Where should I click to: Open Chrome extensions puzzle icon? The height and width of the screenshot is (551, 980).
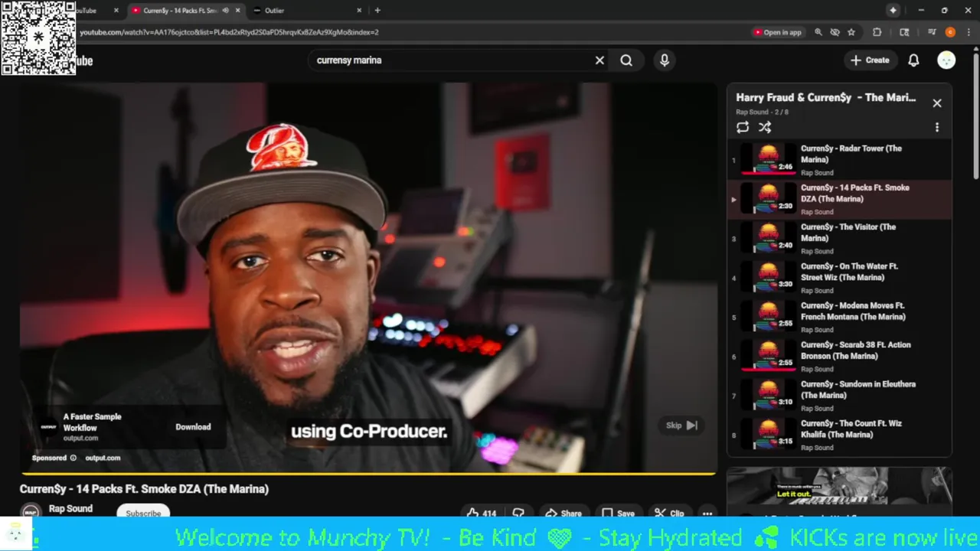(877, 32)
